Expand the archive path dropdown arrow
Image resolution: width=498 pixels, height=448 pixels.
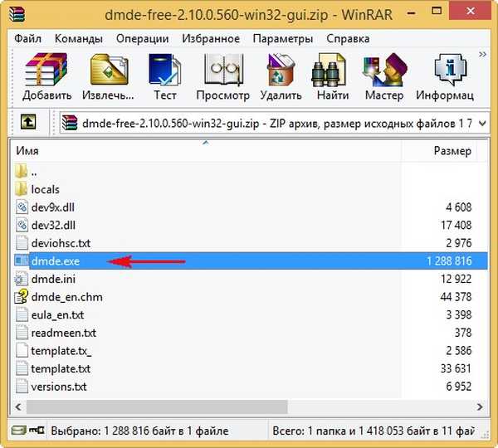tap(482, 123)
